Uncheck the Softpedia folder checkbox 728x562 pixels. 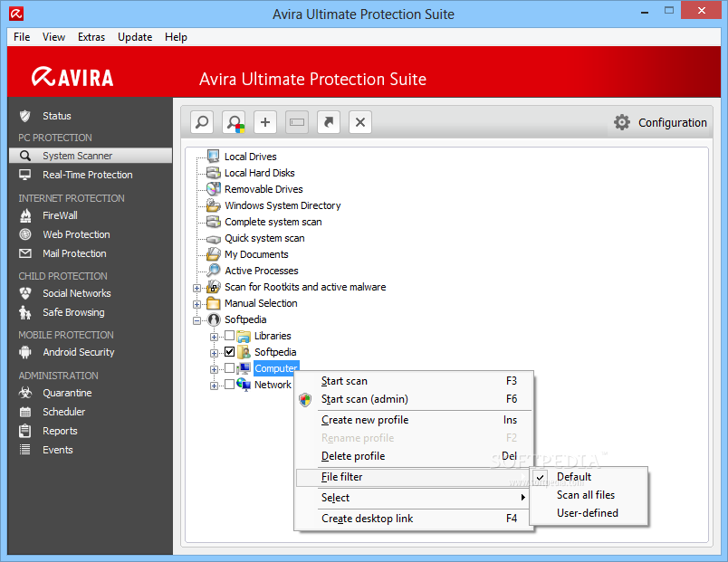click(x=229, y=351)
